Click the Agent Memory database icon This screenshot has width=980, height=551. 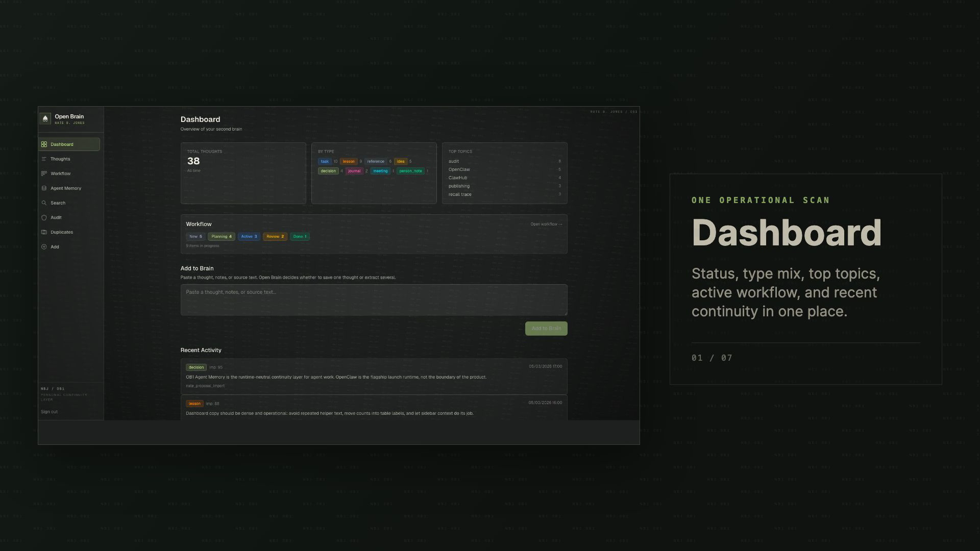click(x=44, y=188)
